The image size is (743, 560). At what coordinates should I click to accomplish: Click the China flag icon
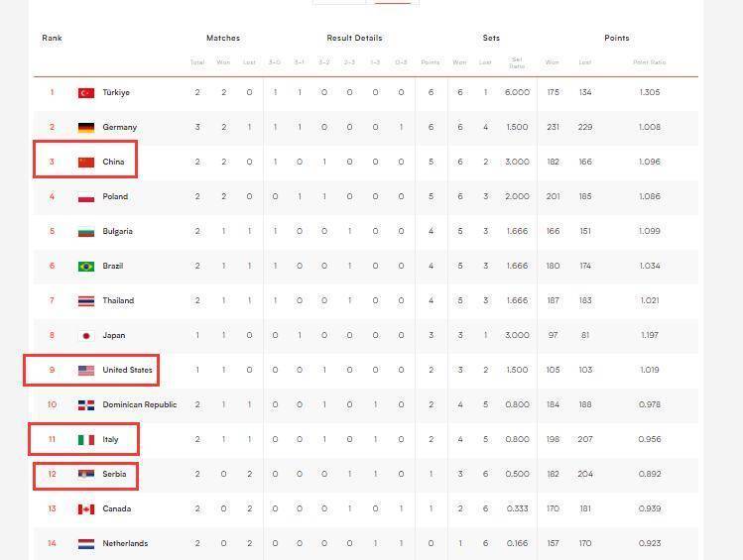[86, 162]
